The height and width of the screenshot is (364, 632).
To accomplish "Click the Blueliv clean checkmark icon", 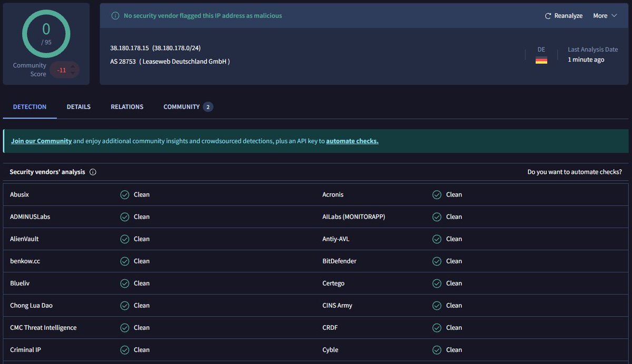I will pyautogui.click(x=125, y=283).
